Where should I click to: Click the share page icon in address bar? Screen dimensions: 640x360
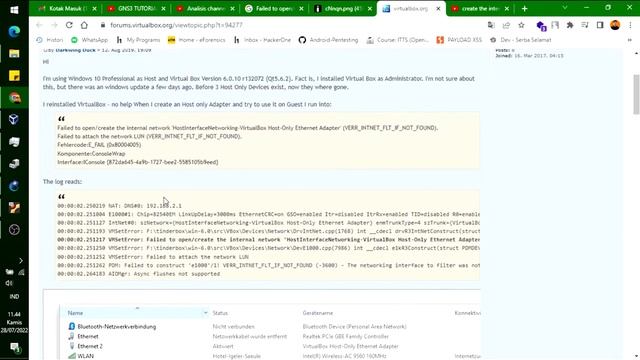point(506,25)
